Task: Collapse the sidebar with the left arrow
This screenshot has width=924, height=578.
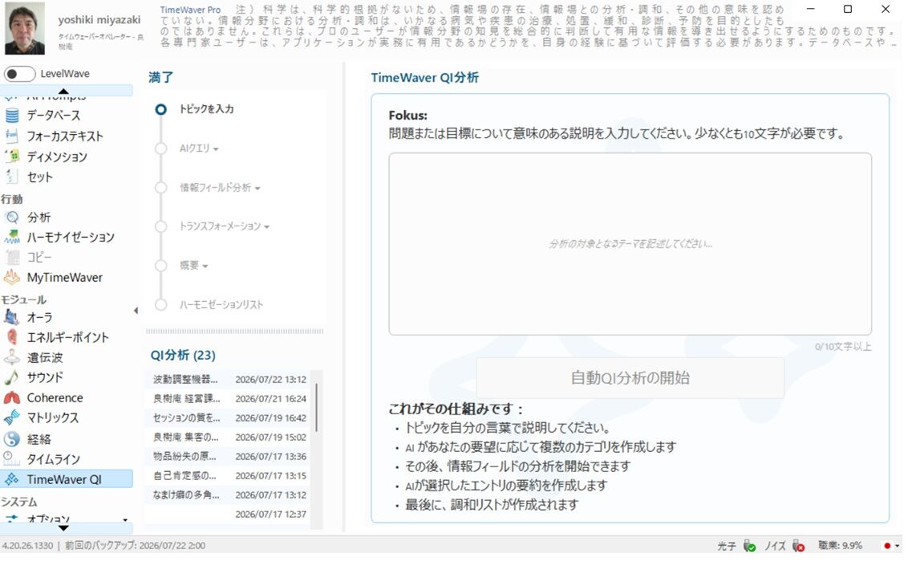Action: click(x=136, y=311)
